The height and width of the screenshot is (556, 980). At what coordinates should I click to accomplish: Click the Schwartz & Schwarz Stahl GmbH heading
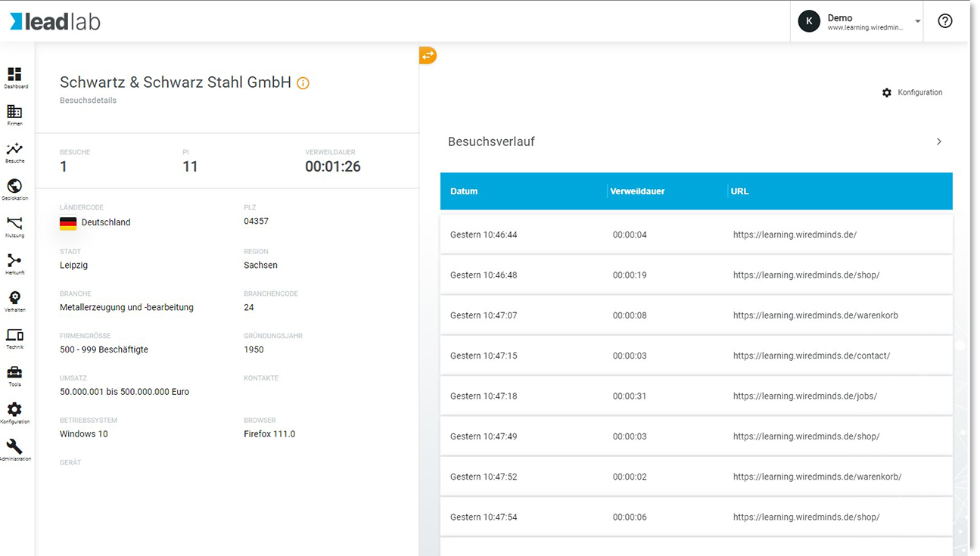tap(176, 82)
